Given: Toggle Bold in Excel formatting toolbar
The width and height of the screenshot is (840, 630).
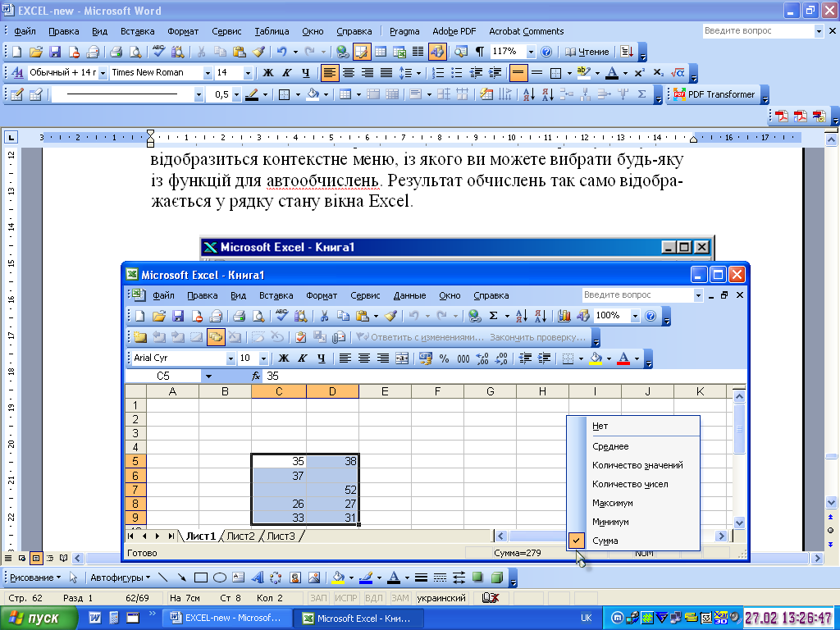Looking at the screenshot, I should [283, 358].
